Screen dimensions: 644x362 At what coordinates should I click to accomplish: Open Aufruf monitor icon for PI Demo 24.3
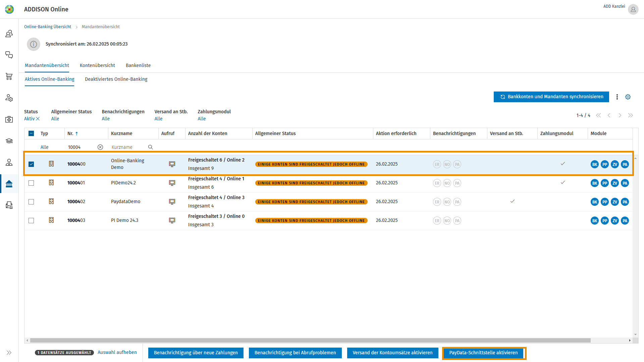[172, 221]
